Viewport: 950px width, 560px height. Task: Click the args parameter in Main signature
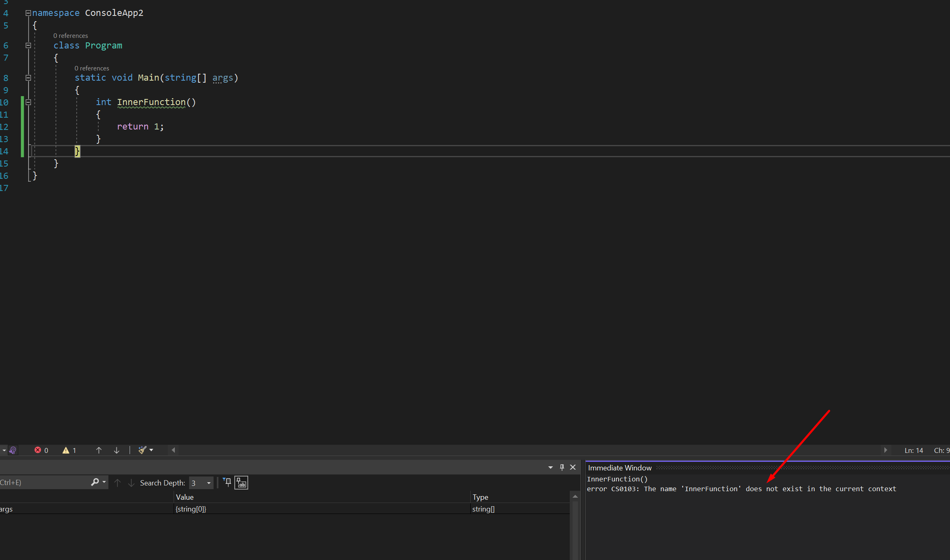(x=223, y=78)
